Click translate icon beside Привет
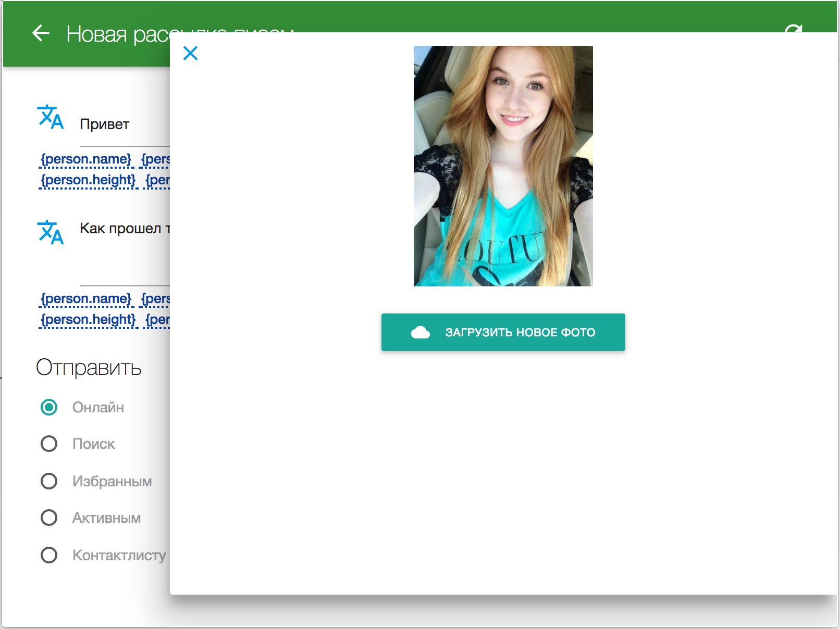The height and width of the screenshot is (629, 840). pos(51,117)
